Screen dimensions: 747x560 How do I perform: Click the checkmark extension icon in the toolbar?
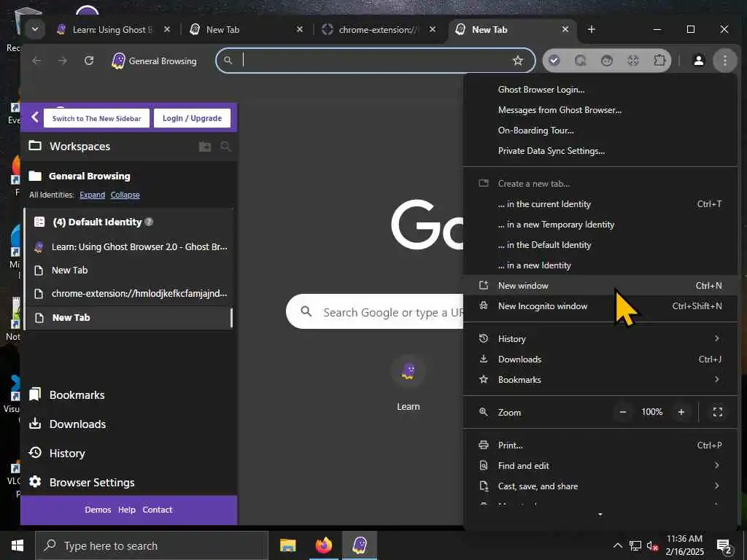pyautogui.click(x=554, y=61)
